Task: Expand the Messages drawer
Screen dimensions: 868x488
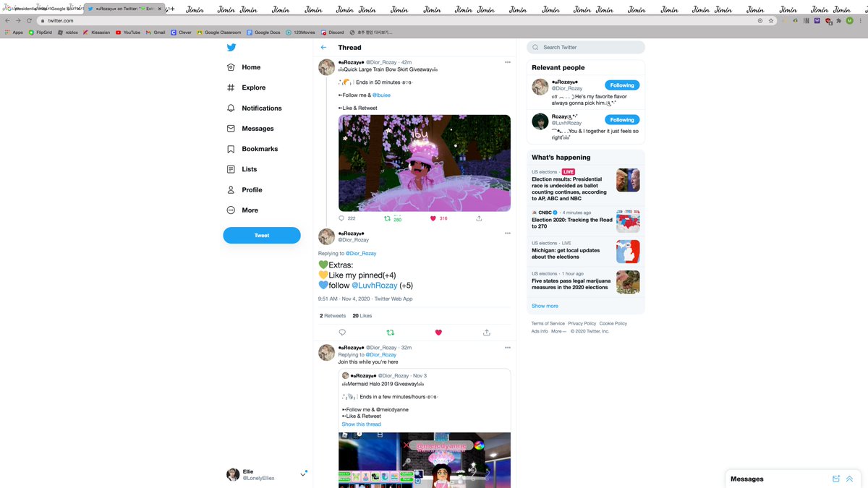Action: [x=849, y=479]
